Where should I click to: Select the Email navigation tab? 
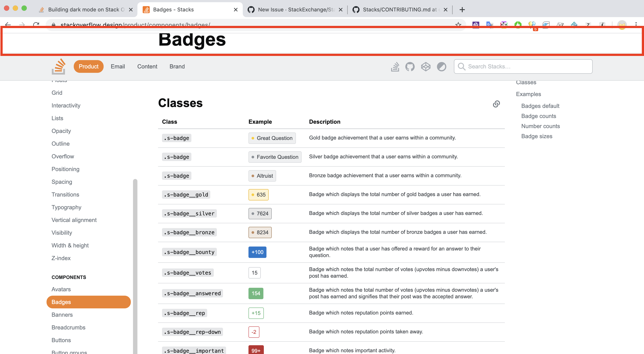coord(118,67)
